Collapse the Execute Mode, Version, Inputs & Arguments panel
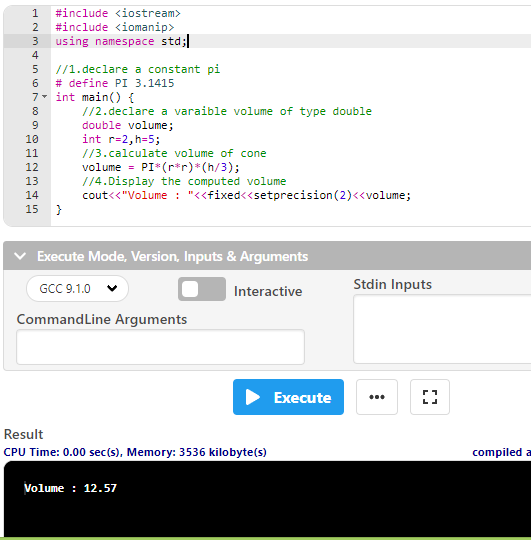This screenshot has width=531, height=540. [20, 256]
